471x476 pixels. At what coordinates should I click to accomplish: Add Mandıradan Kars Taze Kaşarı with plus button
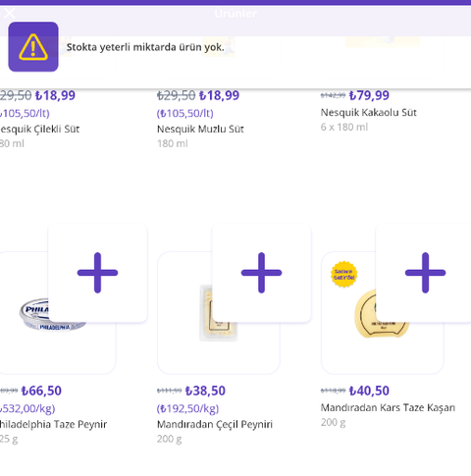[425, 273]
